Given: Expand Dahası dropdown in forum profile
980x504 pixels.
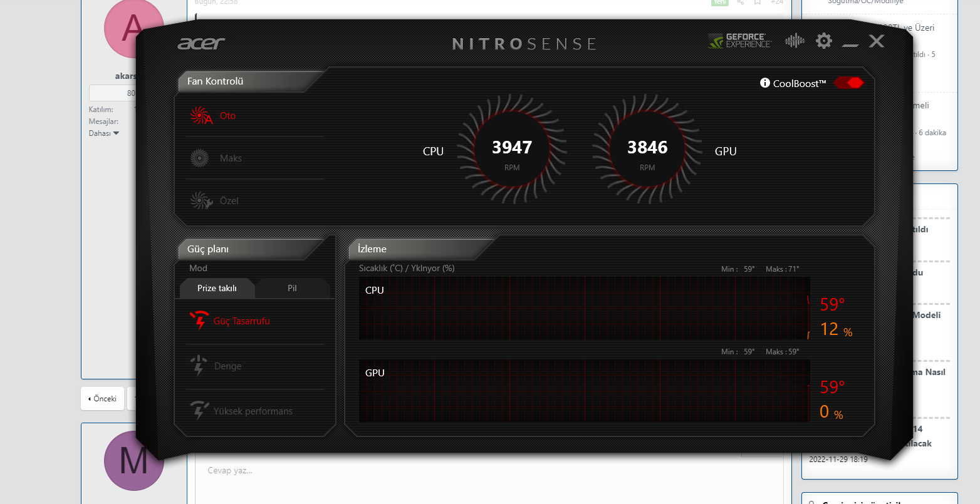Looking at the screenshot, I should coord(103,133).
